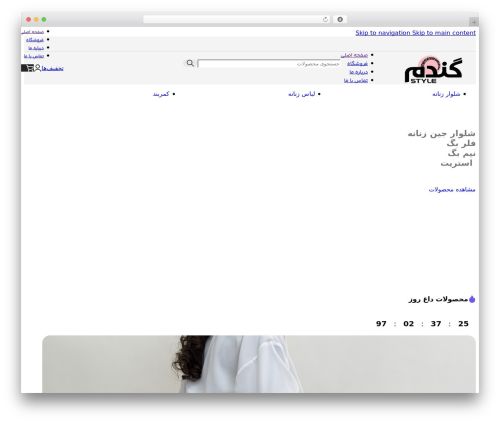Image resolution: width=500 pixels, height=423 pixels.
Task: Select the لباس زنانه category
Action: 302,94
